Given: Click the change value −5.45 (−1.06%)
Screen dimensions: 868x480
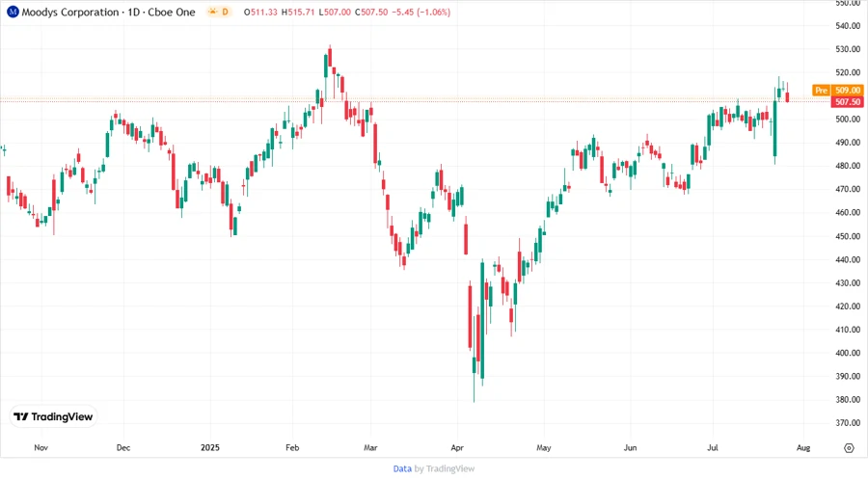Looking at the screenshot, I should pos(421,12).
